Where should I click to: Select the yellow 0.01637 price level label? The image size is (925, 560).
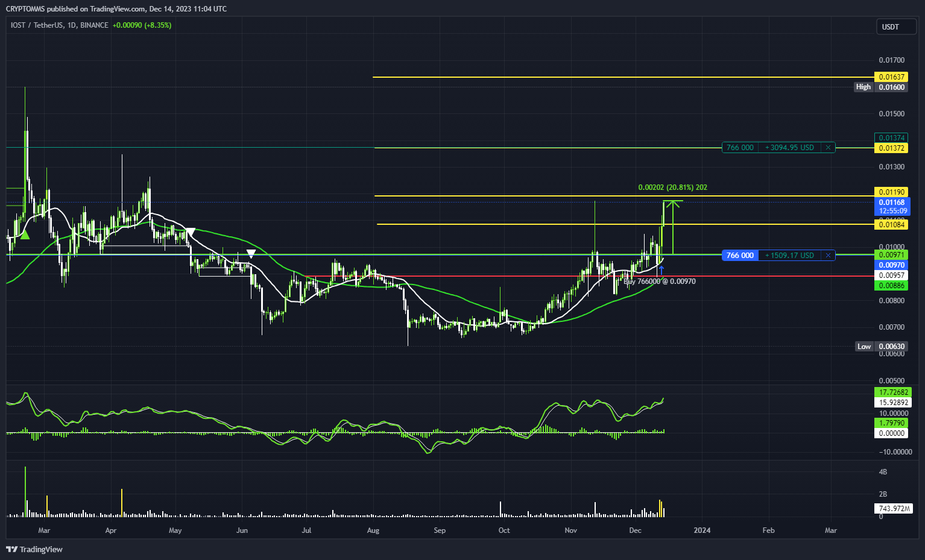pyautogui.click(x=891, y=77)
